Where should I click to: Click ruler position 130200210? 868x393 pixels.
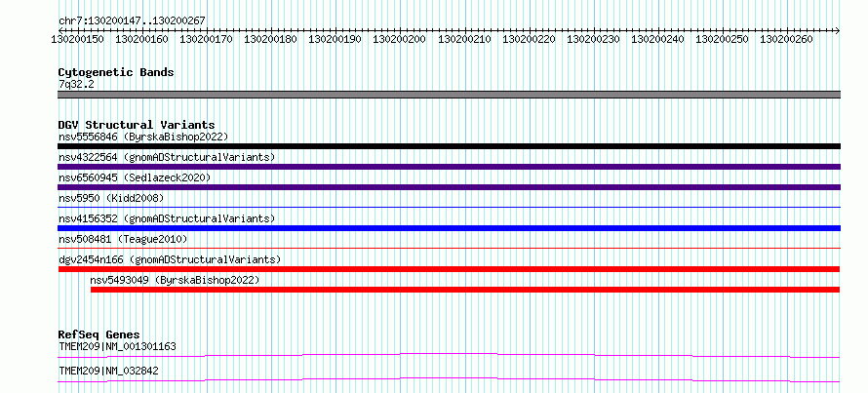464,39
